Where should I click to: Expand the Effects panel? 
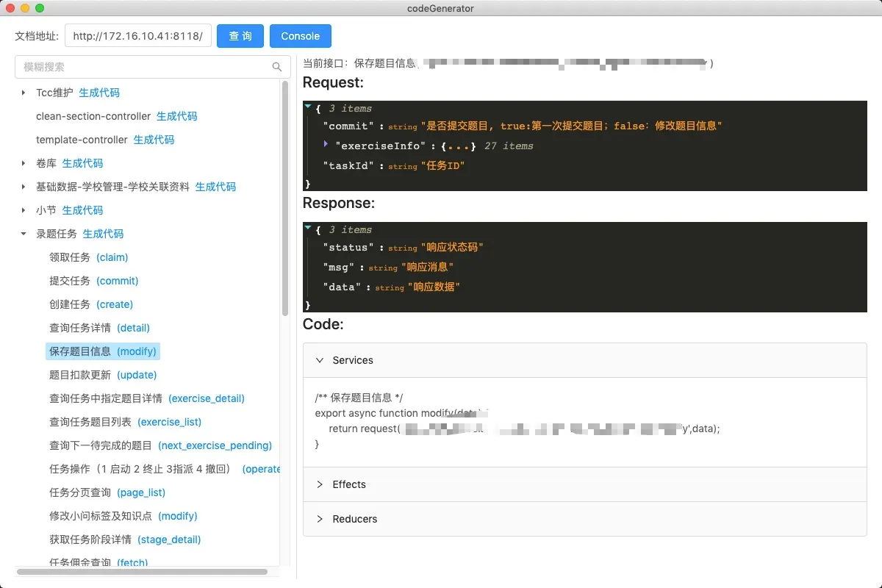point(585,484)
